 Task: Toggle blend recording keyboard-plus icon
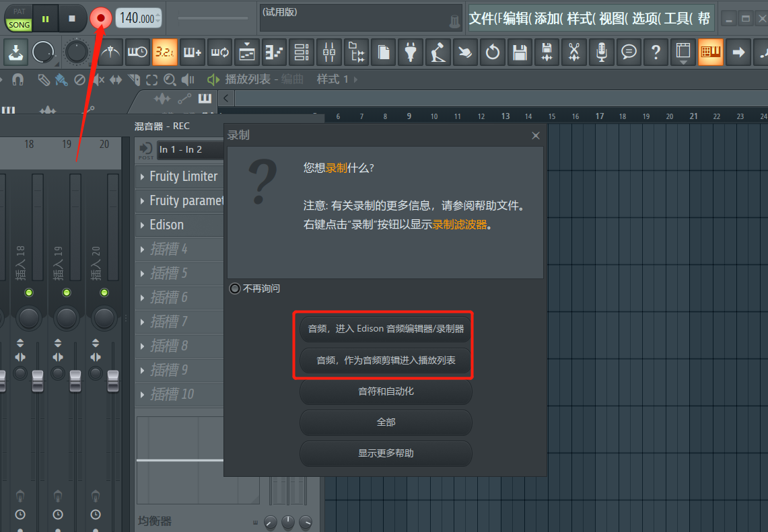click(x=192, y=52)
